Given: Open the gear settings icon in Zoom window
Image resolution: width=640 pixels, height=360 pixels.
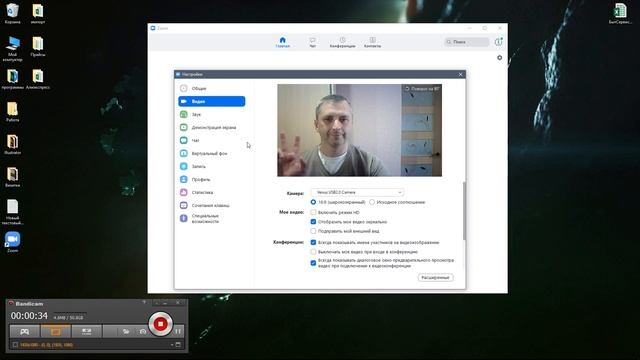Looking at the screenshot, I should [x=500, y=58].
